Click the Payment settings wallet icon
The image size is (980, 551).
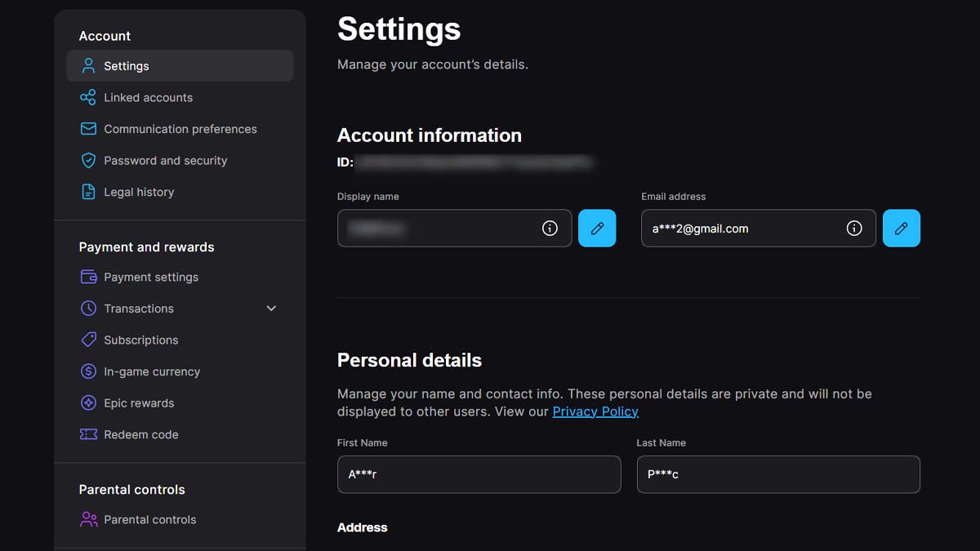[88, 277]
